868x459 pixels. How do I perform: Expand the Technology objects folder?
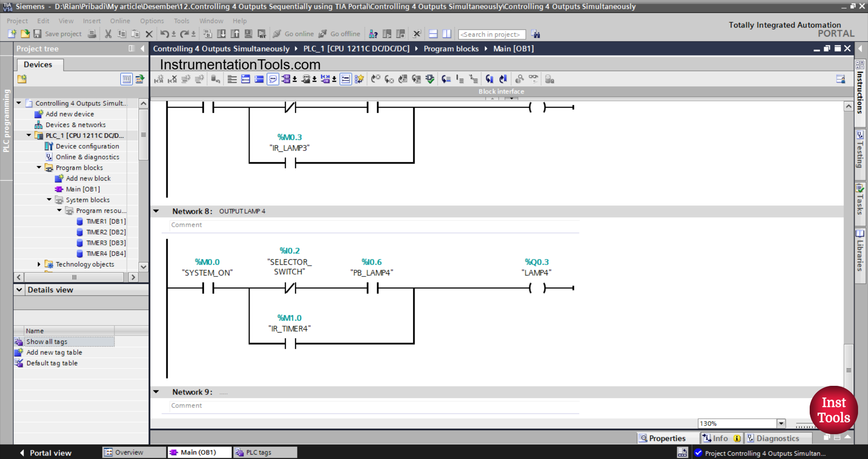[x=39, y=264]
